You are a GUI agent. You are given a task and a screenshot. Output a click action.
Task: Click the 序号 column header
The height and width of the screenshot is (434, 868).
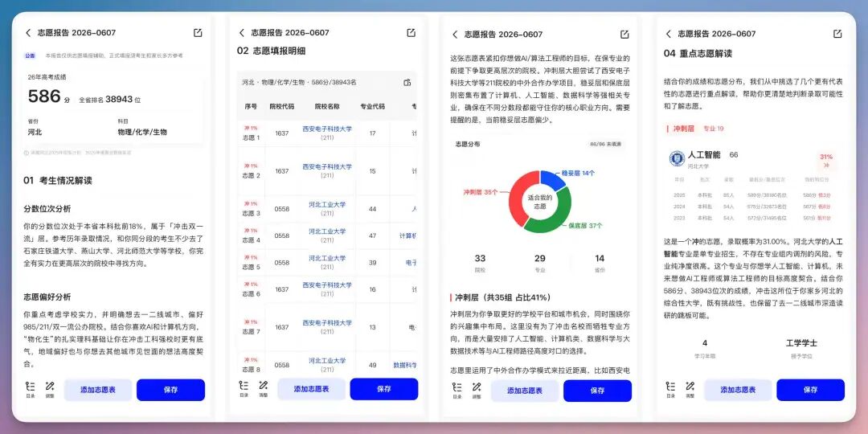250,106
